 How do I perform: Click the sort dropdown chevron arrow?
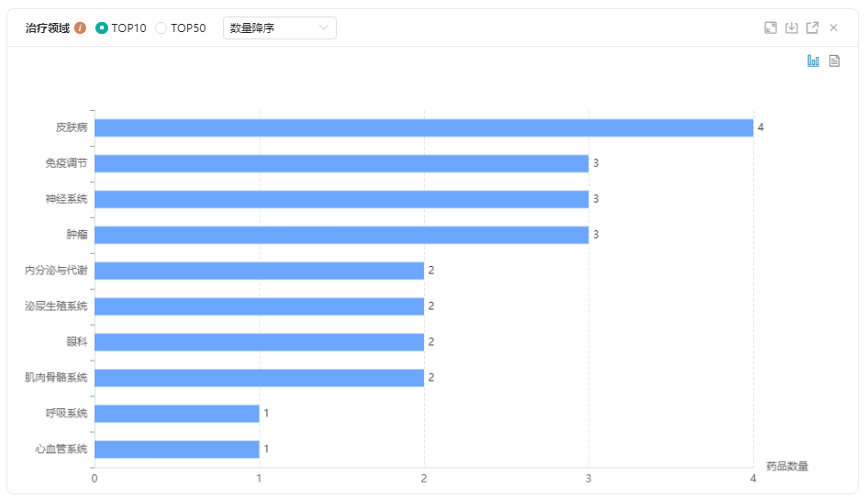(324, 28)
